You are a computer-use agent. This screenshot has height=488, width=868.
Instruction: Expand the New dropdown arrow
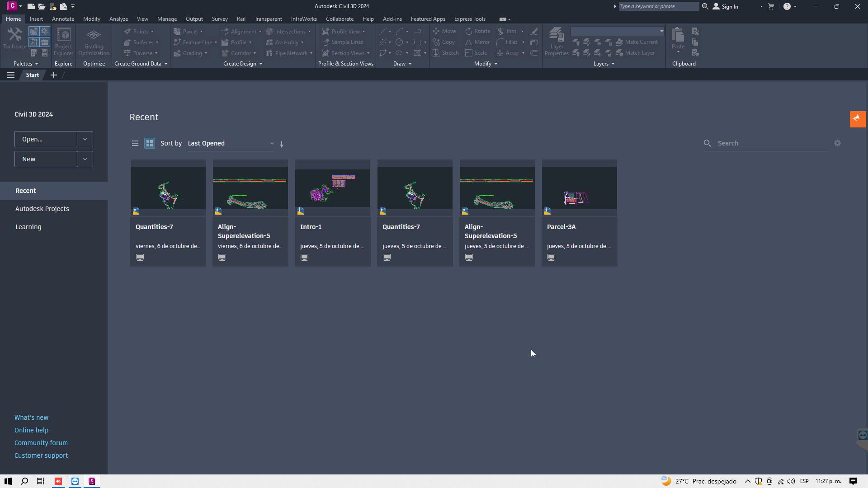pyautogui.click(x=85, y=159)
